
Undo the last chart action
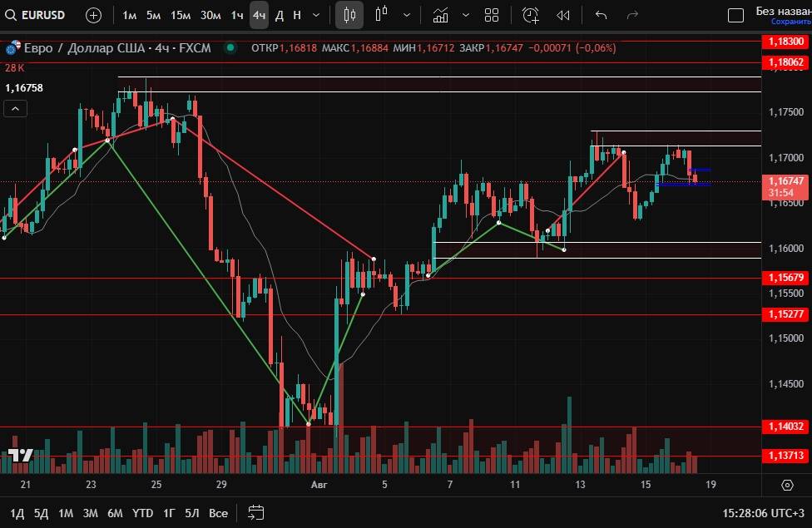point(602,15)
